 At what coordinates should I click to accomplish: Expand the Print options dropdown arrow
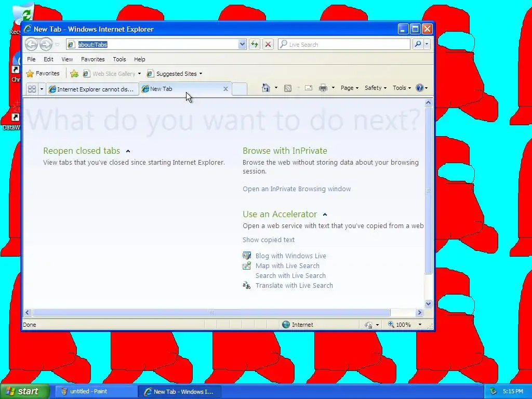pyautogui.click(x=333, y=88)
